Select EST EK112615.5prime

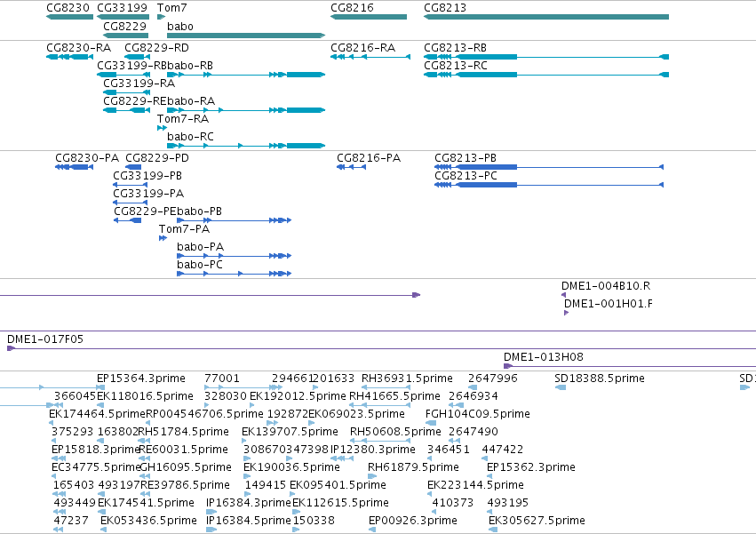point(341,503)
